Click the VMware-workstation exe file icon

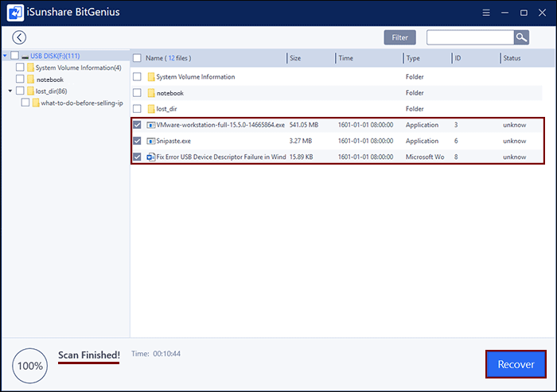[x=151, y=125]
